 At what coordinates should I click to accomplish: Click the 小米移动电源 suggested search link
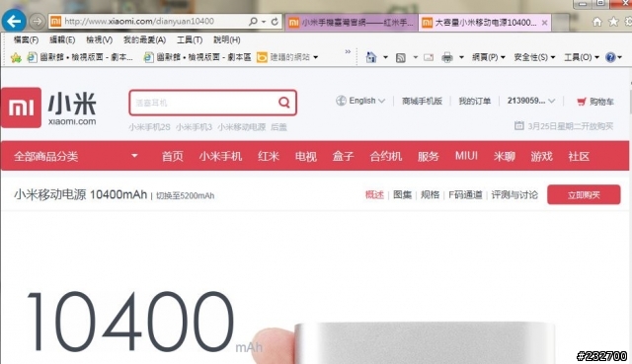tap(241, 127)
